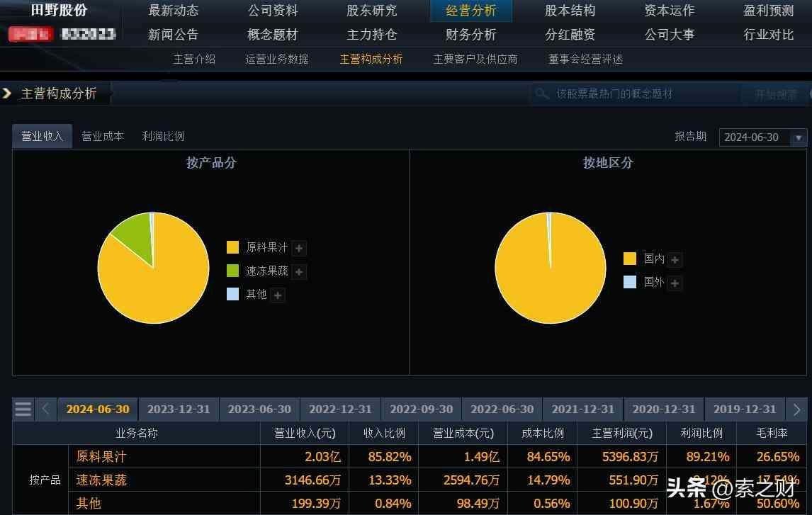812x515 pixels.
Task: Open 原料果汁 row link in table
Action: (101, 457)
